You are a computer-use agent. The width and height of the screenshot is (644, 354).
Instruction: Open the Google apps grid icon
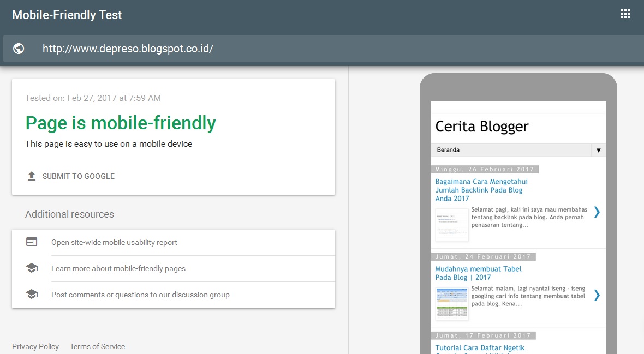pyautogui.click(x=625, y=14)
